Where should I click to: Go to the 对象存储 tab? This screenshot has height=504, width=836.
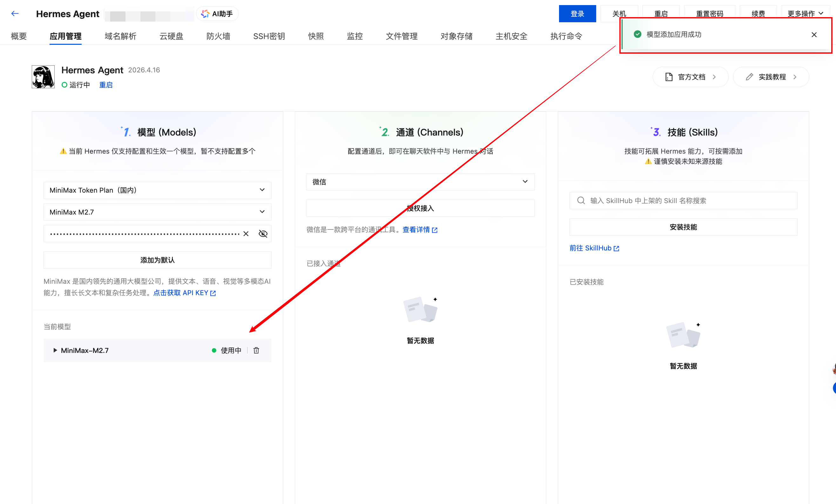pyautogui.click(x=457, y=36)
